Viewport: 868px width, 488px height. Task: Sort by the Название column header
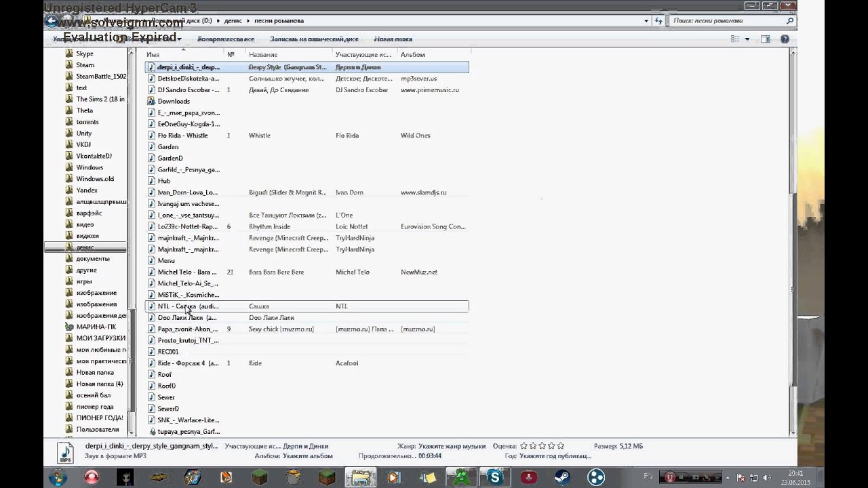[289, 54]
